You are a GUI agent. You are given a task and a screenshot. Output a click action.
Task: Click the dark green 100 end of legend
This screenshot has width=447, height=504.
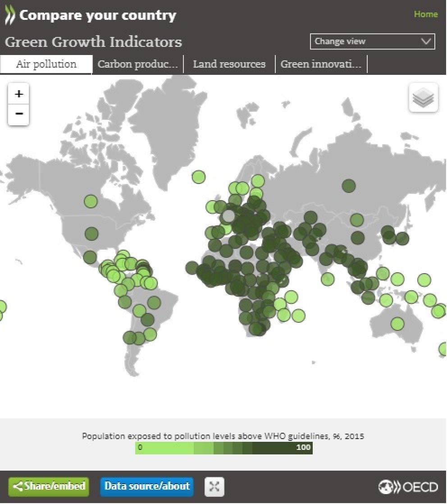[x=283, y=448]
